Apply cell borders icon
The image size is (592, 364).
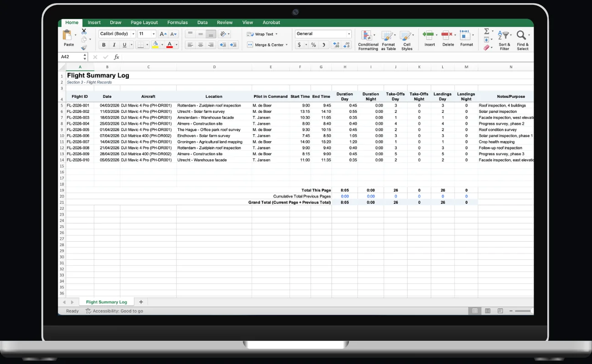point(141,45)
